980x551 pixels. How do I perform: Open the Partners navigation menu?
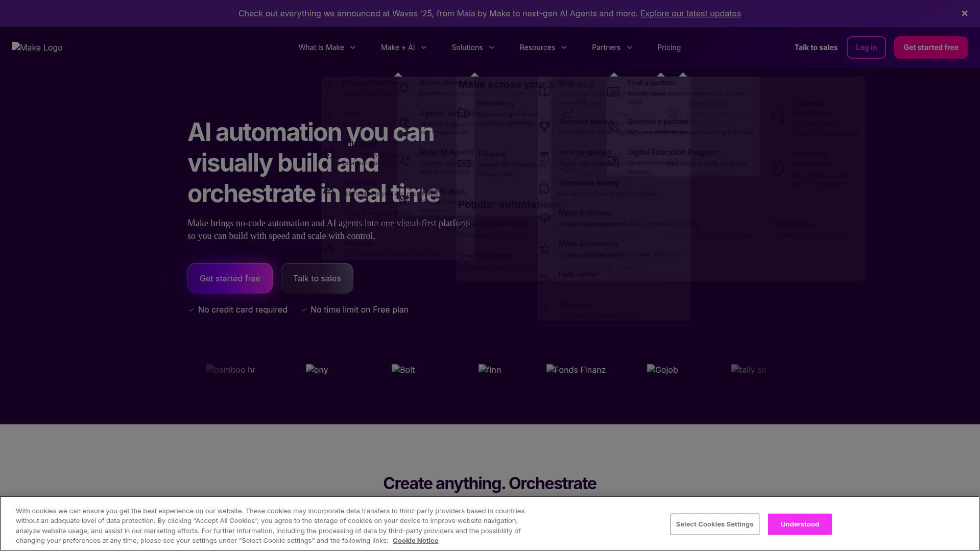click(612, 47)
